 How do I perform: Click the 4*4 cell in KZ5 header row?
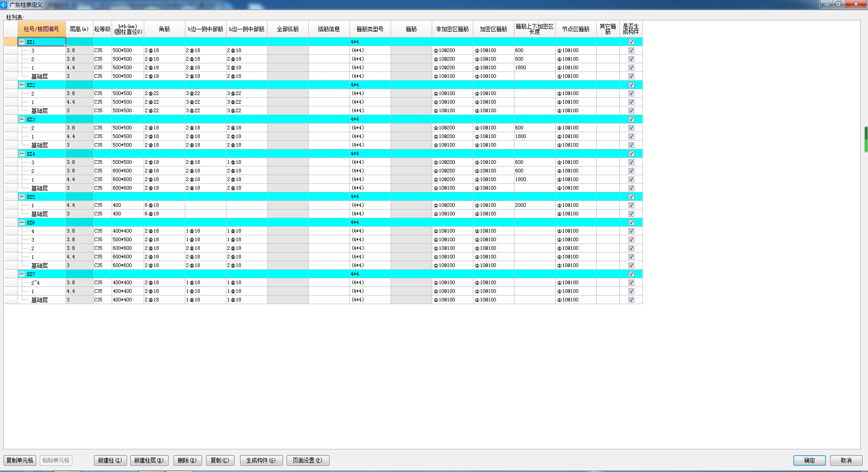(370, 196)
